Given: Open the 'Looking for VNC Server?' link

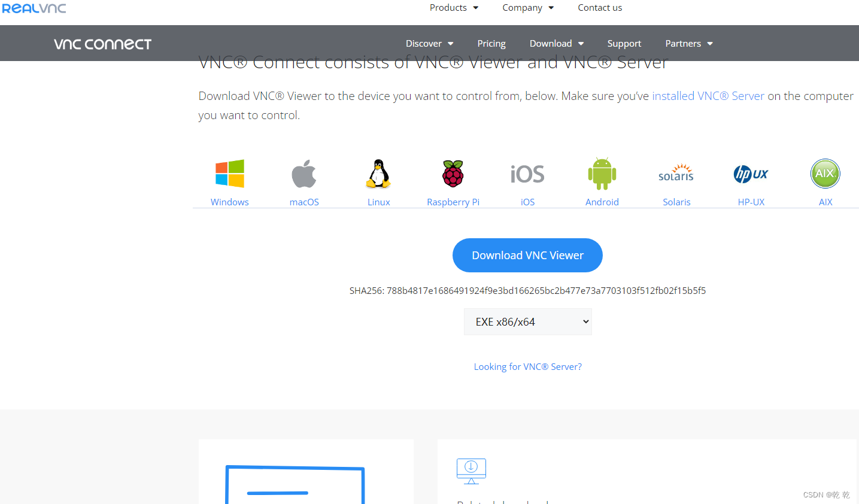Looking at the screenshot, I should pos(527,366).
